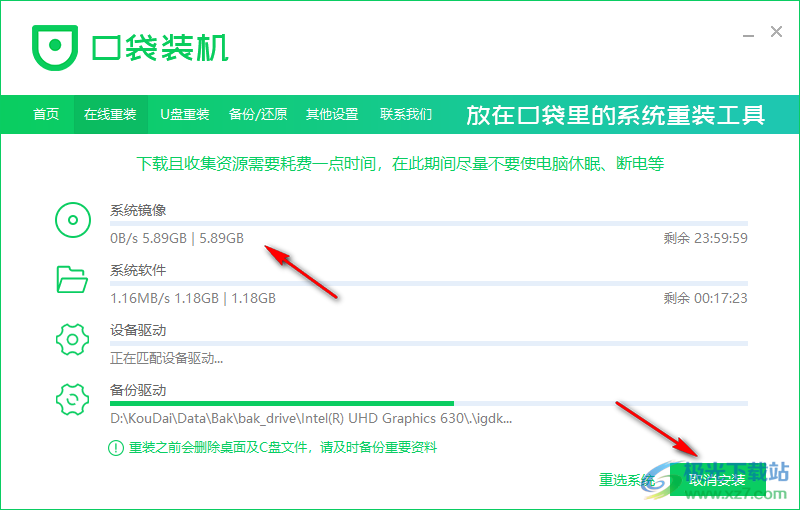Click the 设备驱动 gear icon
The height and width of the screenshot is (510, 800).
click(73, 340)
